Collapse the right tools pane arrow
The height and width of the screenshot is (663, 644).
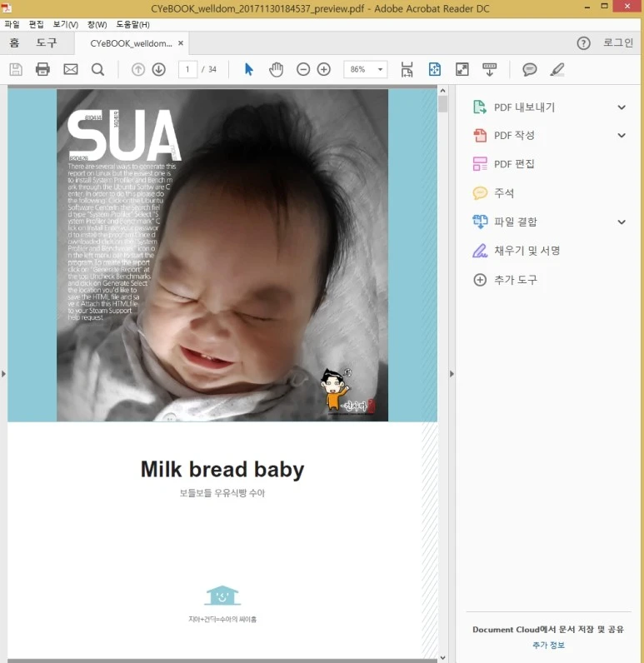(452, 374)
